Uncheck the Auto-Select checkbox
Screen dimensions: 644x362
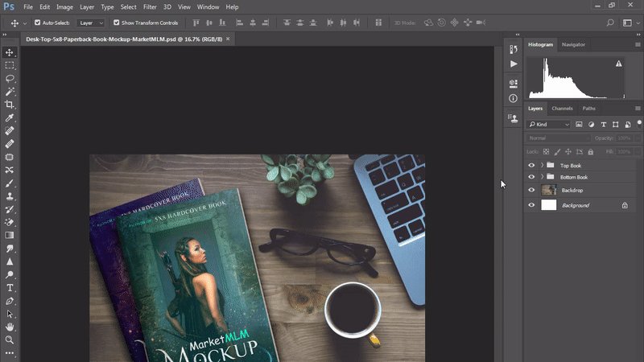37,23
